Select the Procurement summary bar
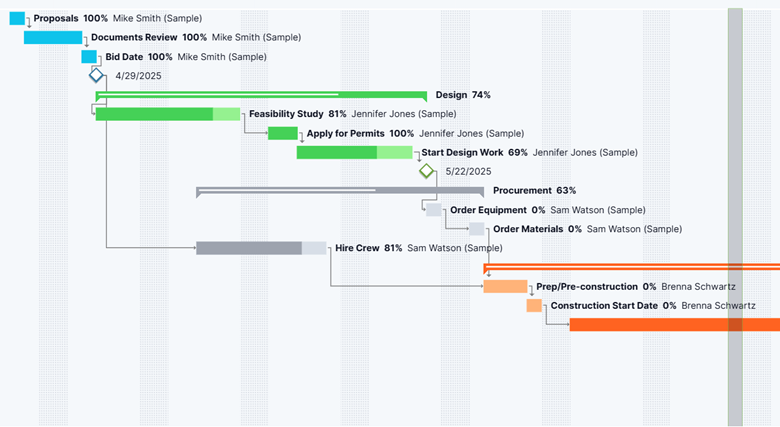The height and width of the screenshot is (427, 780). (x=340, y=190)
